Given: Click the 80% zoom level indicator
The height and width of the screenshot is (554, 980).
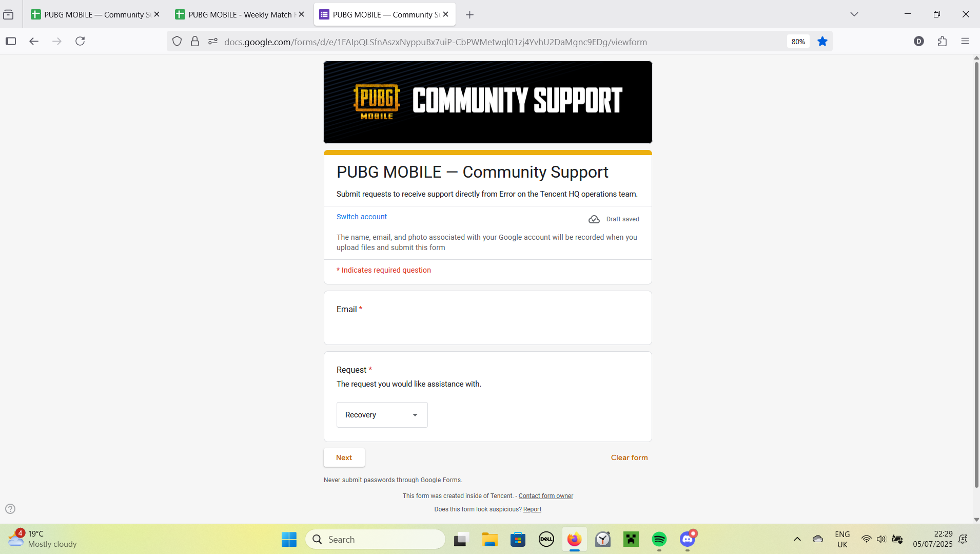Looking at the screenshot, I should tap(798, 42).
